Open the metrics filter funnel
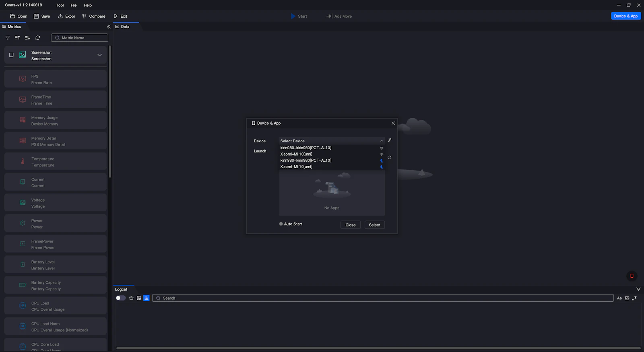The height and width of the screenshot is (352, 644). (x=7, y=38)
